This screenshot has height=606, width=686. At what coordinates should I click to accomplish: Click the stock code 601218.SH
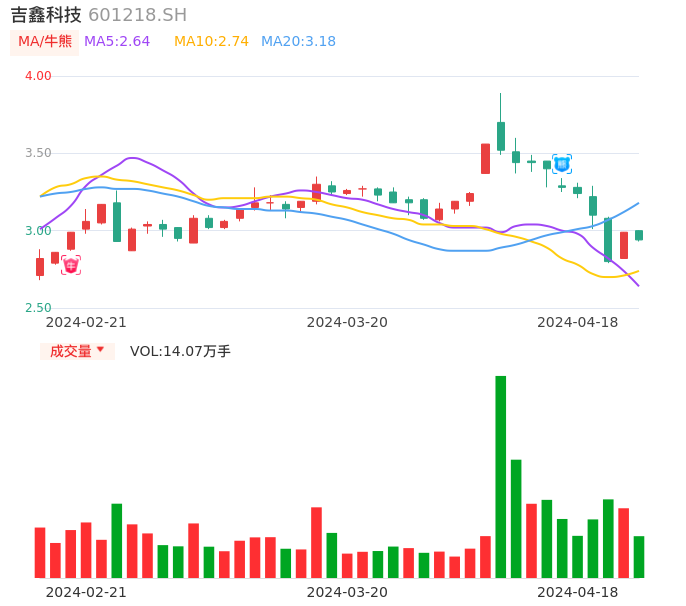point(137,15)
